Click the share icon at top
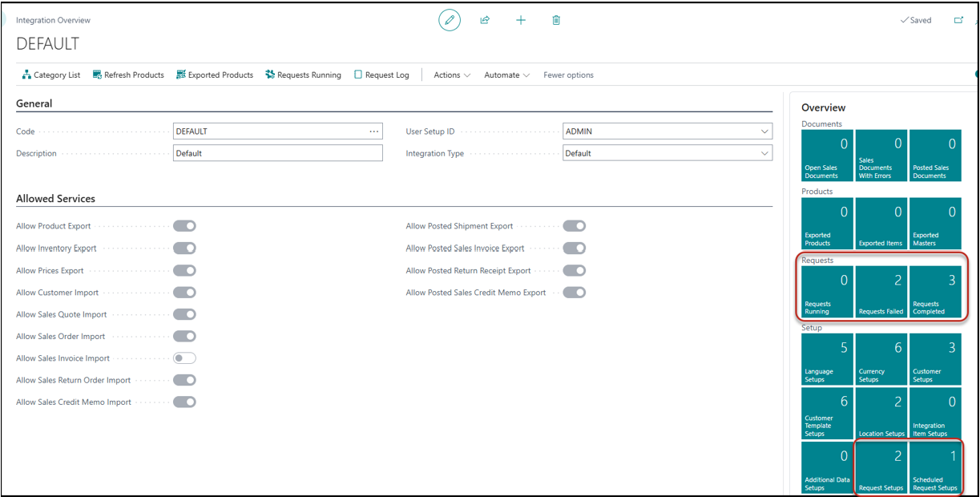This screenshot has height=497, width=980. [485, 20]
